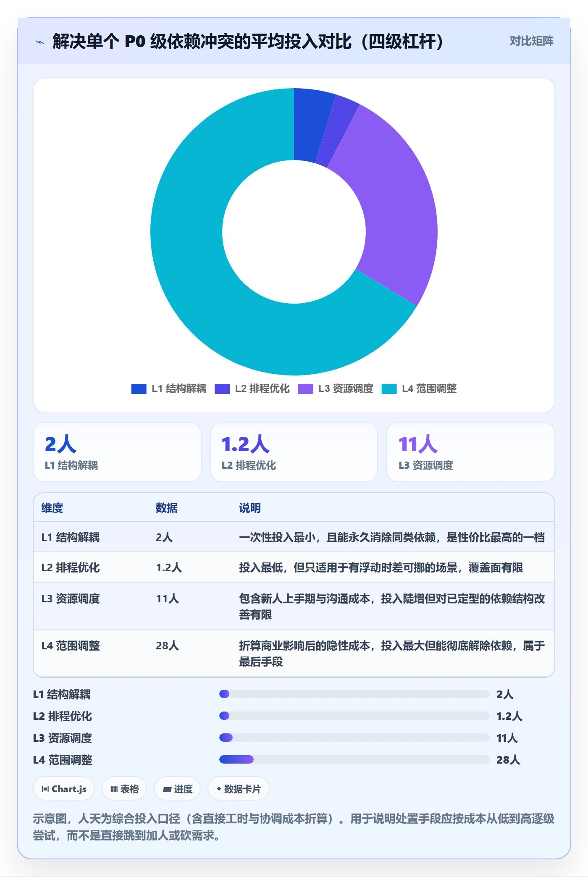Viewport: 588px width, 877px height.
Task: Click the 28人 value in the table
Action: point(168,646)
